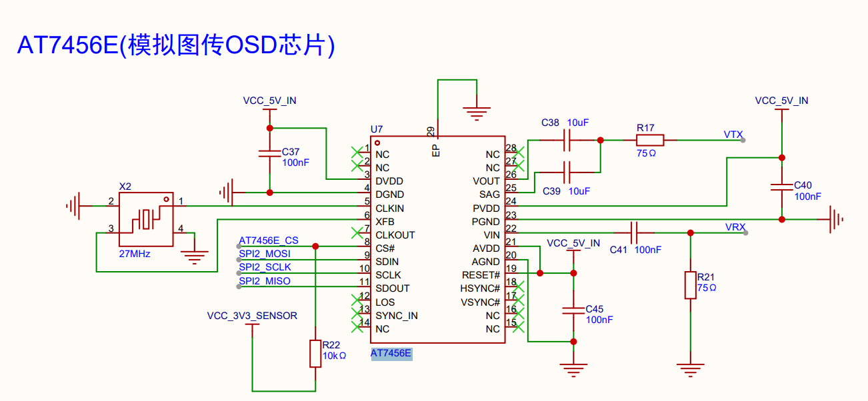Select resistor R21 symbol below VRX
Screen dimensions: 868x401
[x=690, y=285]
